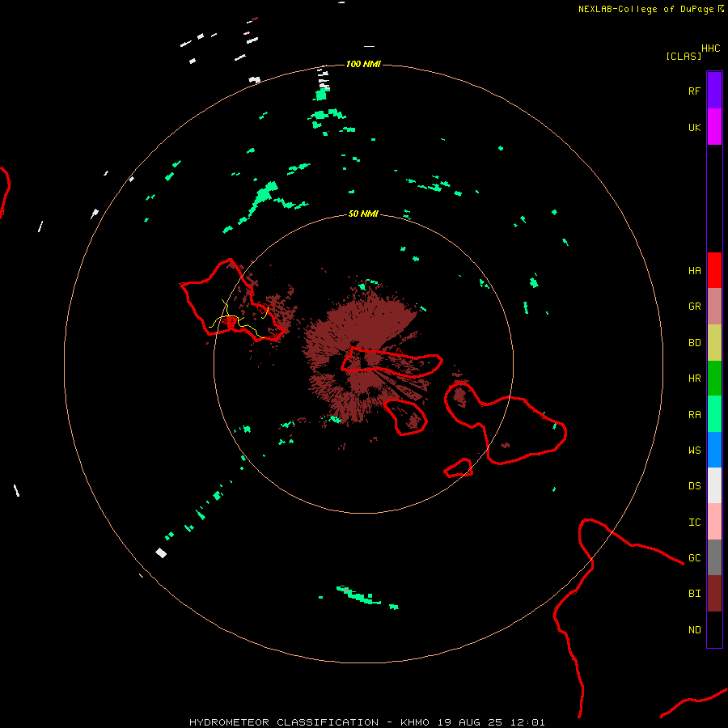This screenshot has height=728, width=728.
Task: Click the BI legend label
Action: [x=694, y=594]
